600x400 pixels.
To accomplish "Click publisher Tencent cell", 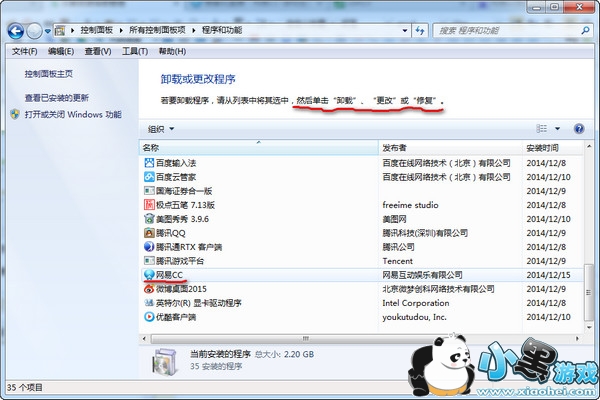I will pyautogui.click(x=398, y=261).
